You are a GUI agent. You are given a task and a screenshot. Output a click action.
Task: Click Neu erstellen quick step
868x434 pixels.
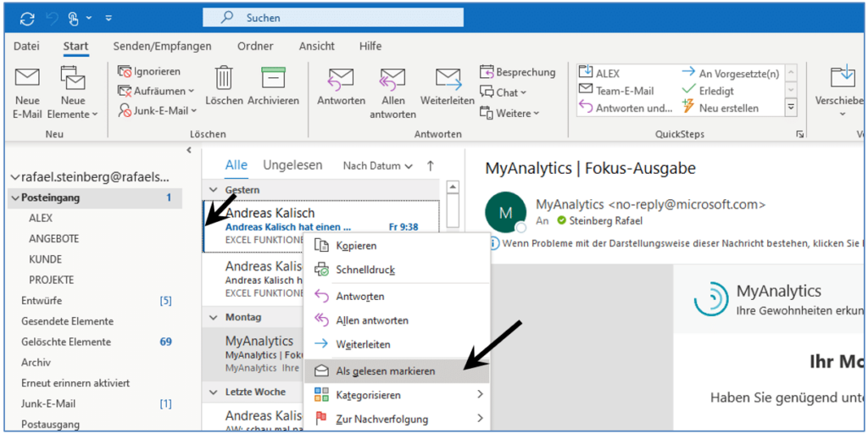click(721, 108)
